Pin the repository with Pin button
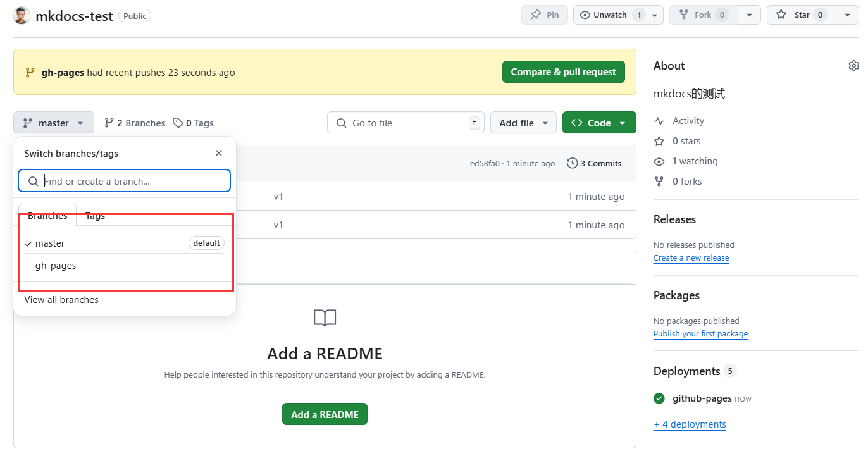This screenshot has width=868, height=456. click(x=545, y=15)
